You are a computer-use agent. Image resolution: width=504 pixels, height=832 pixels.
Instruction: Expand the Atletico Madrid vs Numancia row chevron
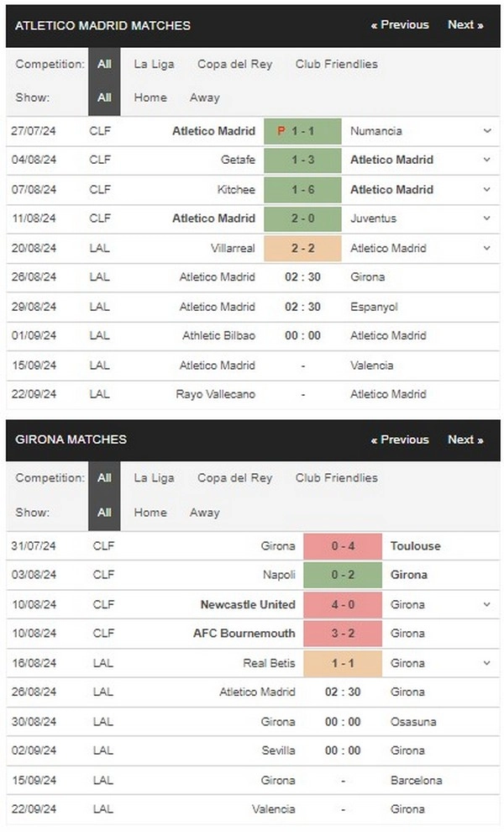[x=486, y=131]
